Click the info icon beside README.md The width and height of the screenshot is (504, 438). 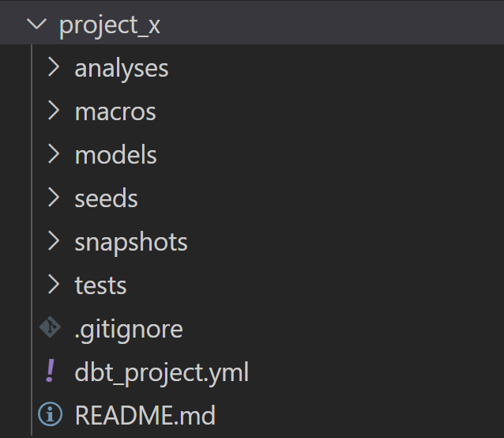click(x=50, y=414)
